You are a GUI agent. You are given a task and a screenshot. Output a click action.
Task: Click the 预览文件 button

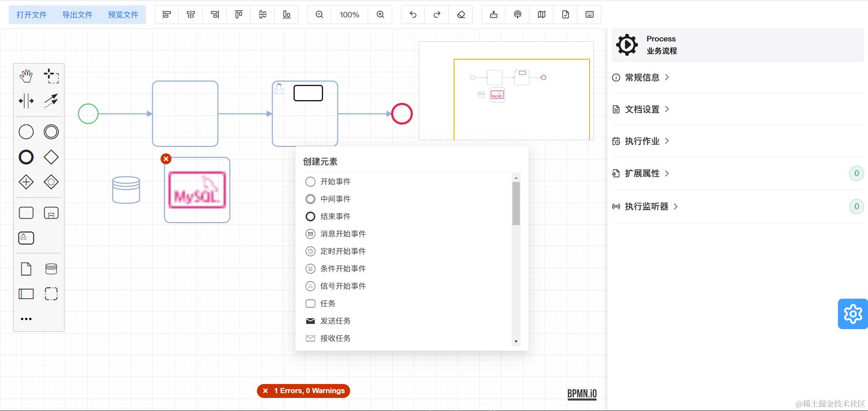point(123,15)
